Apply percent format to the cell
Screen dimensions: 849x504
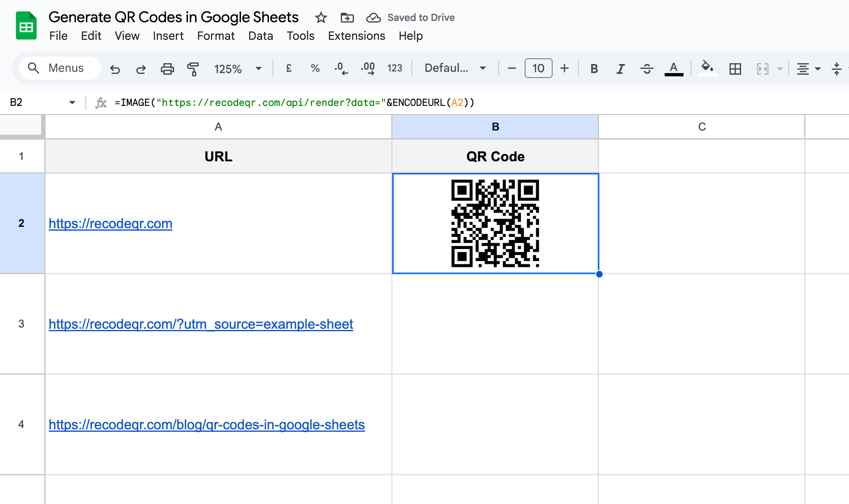315,69
